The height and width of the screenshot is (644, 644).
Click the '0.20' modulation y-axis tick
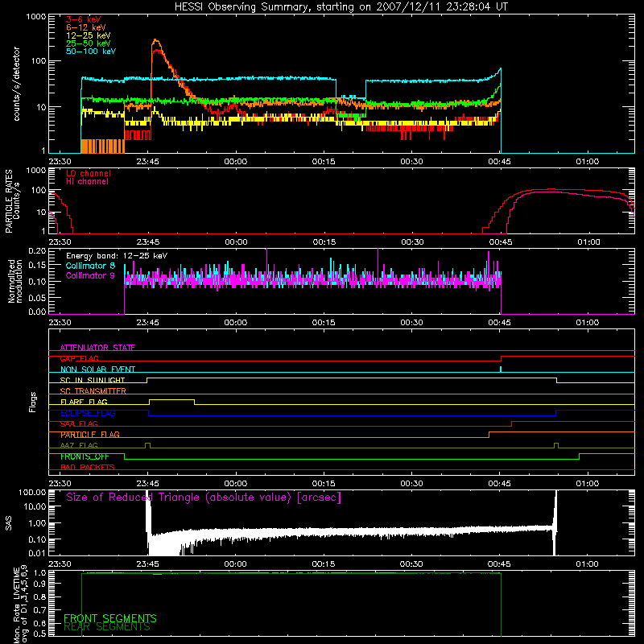(x=37, y=251)
